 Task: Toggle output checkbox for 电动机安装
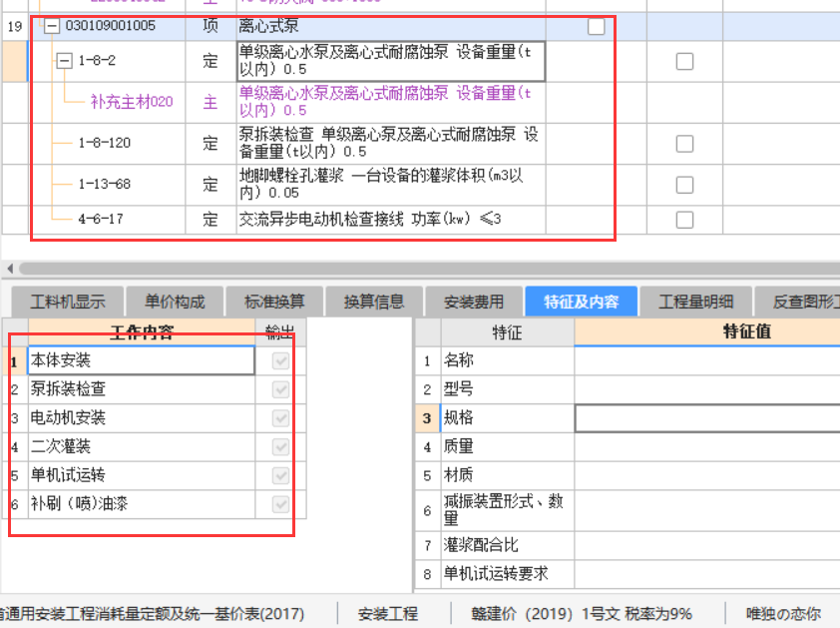click(x=280, y=418)
